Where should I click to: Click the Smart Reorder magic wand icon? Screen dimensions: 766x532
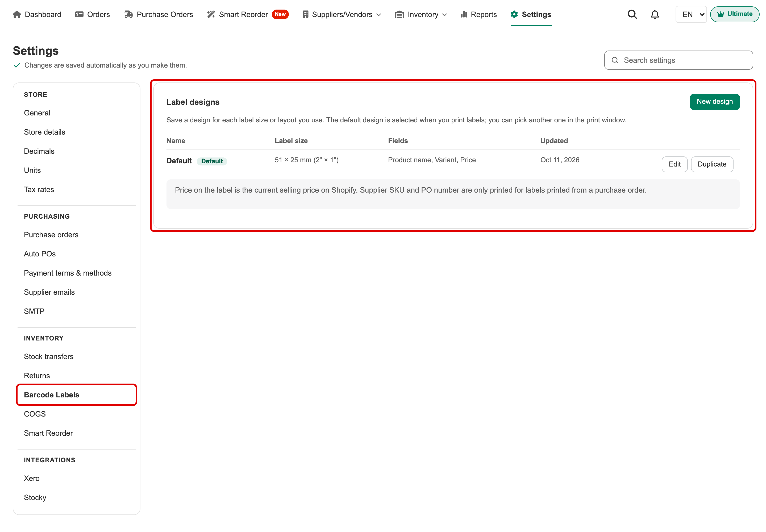click(211, 14)
